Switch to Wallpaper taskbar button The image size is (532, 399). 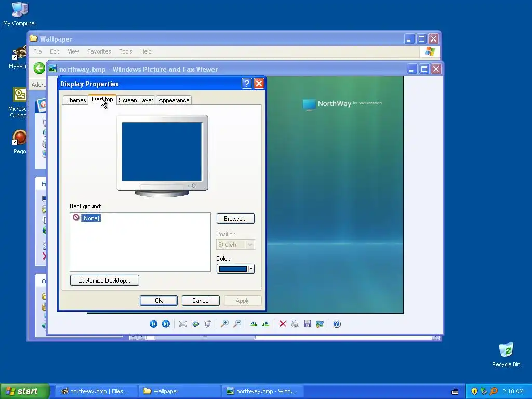(179, 391)
